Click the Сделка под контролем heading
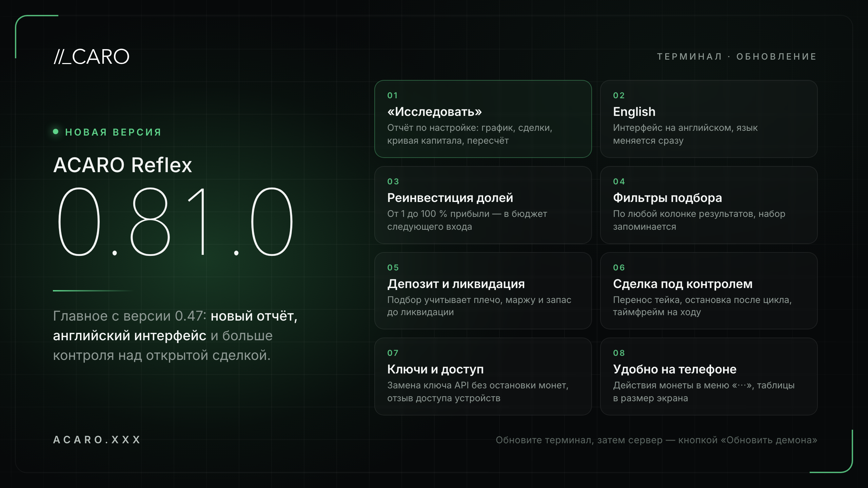The height and width of the screenshot is (488, 868). pyautogui.click(x=683, y=284)
